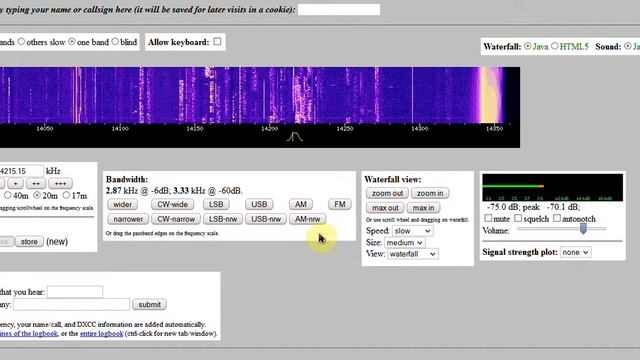Select the 'others slow' radio option
Image resolution: width=640 pixels, height=360 pixels.
pyautogui.click(x=21, y=42)
